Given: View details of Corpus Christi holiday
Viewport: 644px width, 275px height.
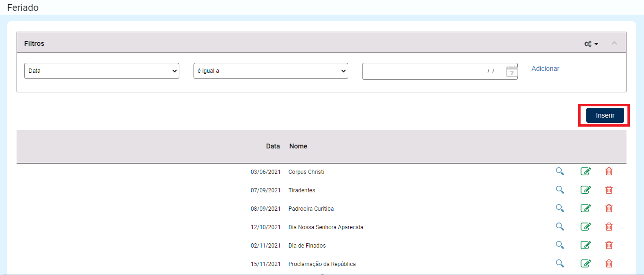Looking at the screenshot, I should click(560, 172).
